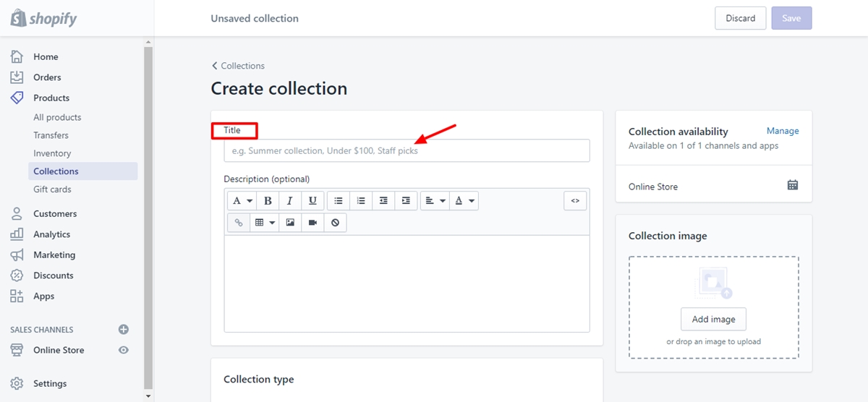Go to Transfers
The width and height of the screenshot is (868, 402).
pos(51,135)
